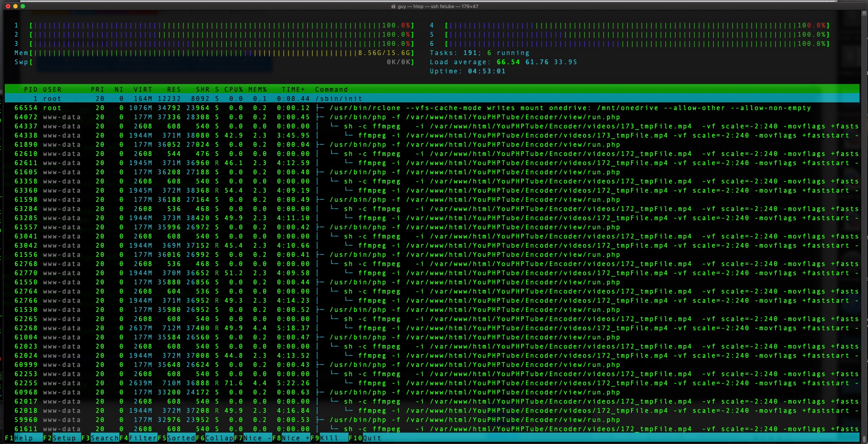Image resolution: width=868 pixels, height=444 pixels.
Task: Click the green zoom window button
Action: coord(23,6)
